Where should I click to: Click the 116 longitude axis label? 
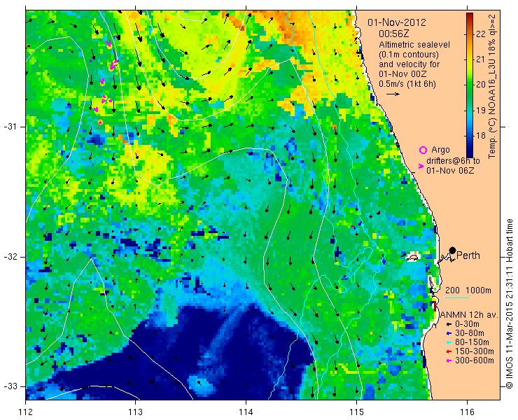[467, 412]
